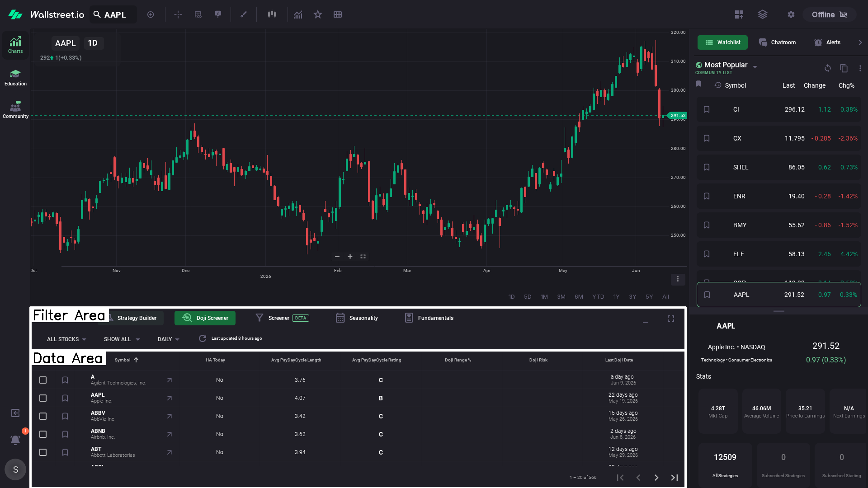868x488 pixels.
Task: Click the panel resize handle above AAPL details
Action: (779, 311)
